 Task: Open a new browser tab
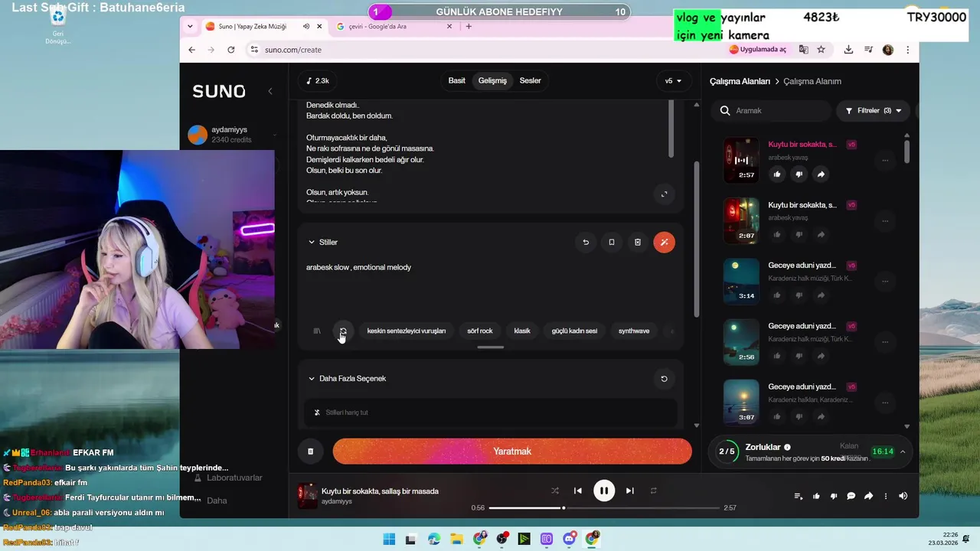(x=469, y=26)
